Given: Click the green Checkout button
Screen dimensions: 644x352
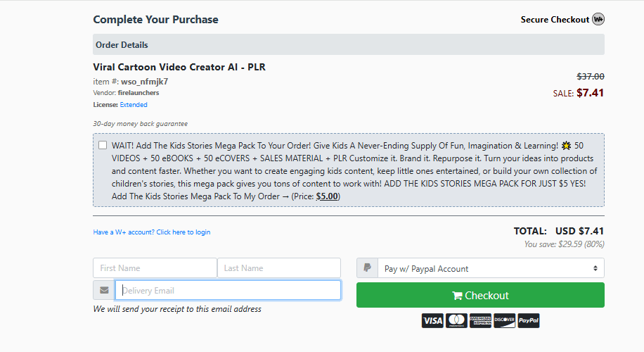Looking at the screenshot, I should (480, 295).
